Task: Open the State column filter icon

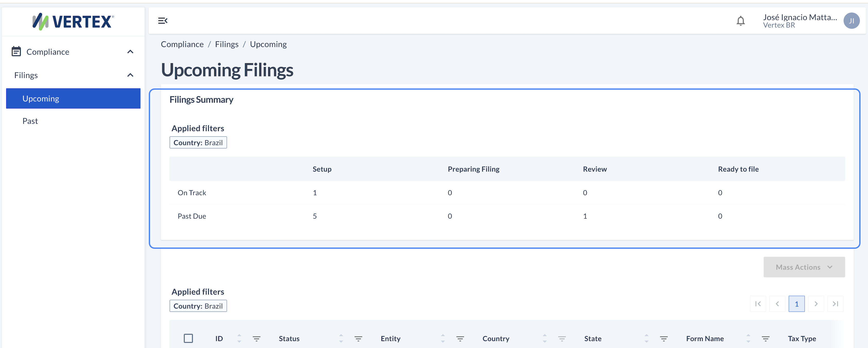Action: click(663, 338)
